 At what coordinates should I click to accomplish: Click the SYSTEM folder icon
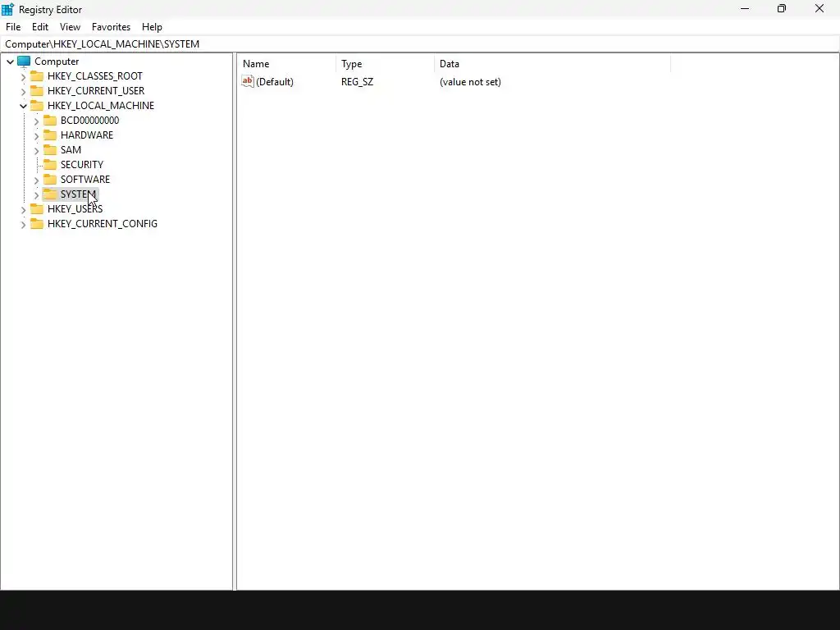pyautogui.click(x=50, y=194)
